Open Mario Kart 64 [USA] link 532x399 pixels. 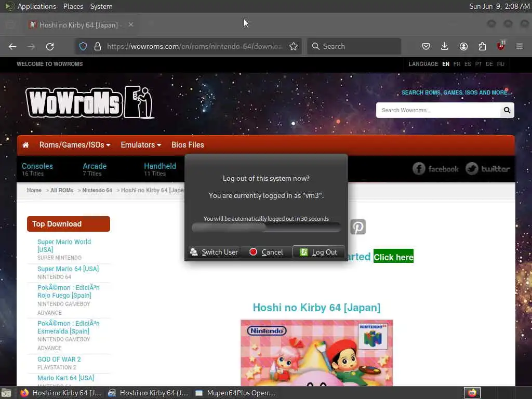(x=66, y=378)
